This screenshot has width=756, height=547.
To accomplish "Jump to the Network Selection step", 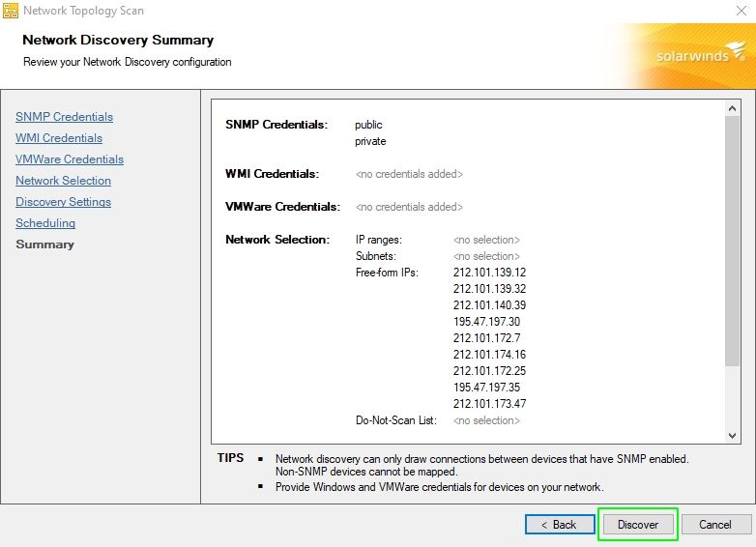I will point(63,181).
